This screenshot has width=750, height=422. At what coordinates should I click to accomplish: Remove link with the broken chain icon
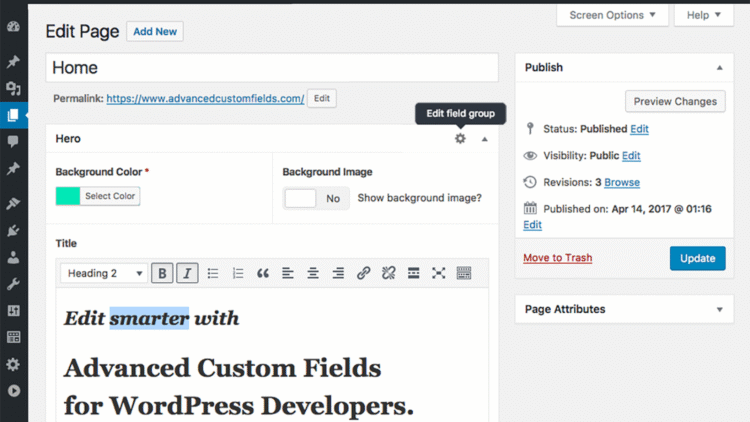pyautogui.click(x=388, y=273)
